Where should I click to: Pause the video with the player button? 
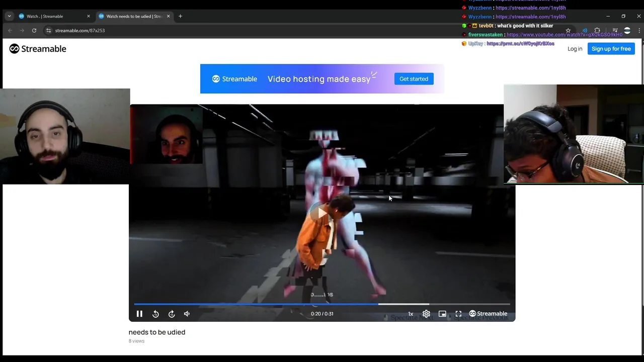point(139,314)
